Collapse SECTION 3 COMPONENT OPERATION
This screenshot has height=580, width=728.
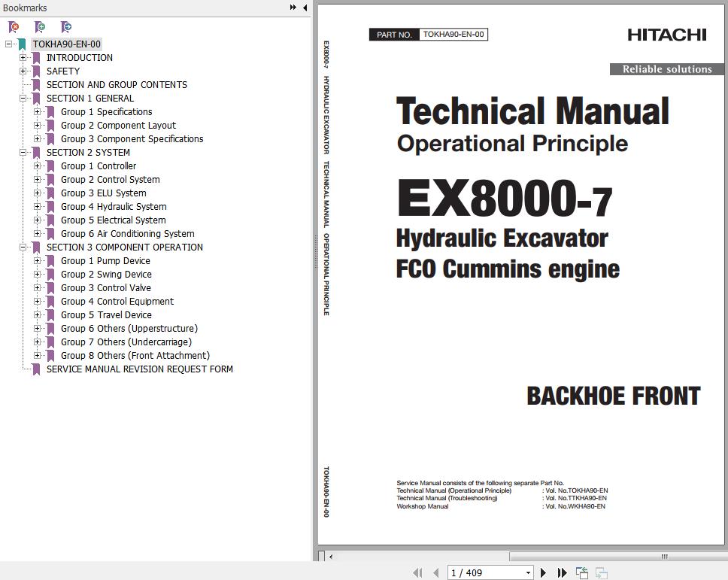(23, 247)
